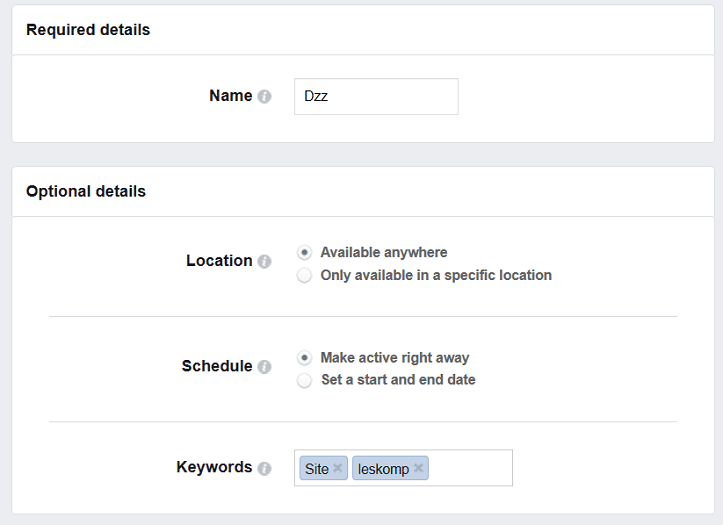Remove the leskomp keyword tag
The height and width of the screenshot is (525, 723).
[419, 468]
